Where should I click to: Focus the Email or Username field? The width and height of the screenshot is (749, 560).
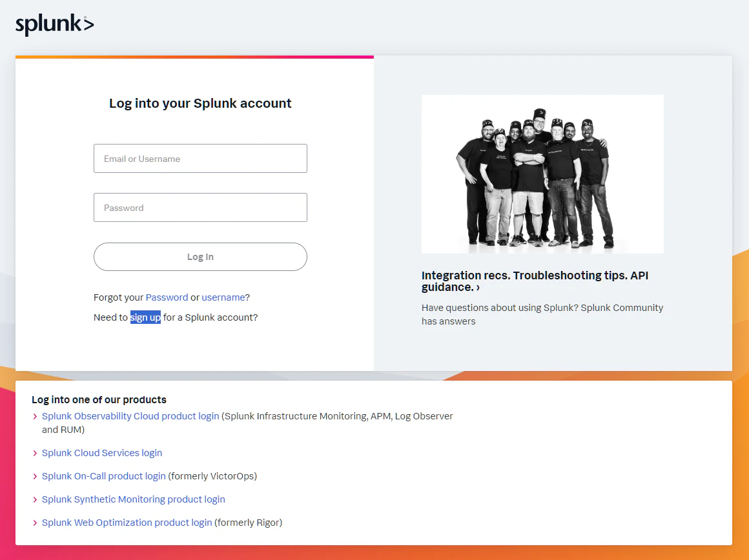200,159
